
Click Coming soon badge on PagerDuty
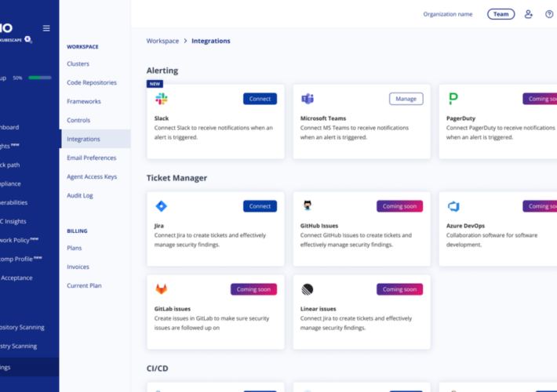click(x=540, y=99)
